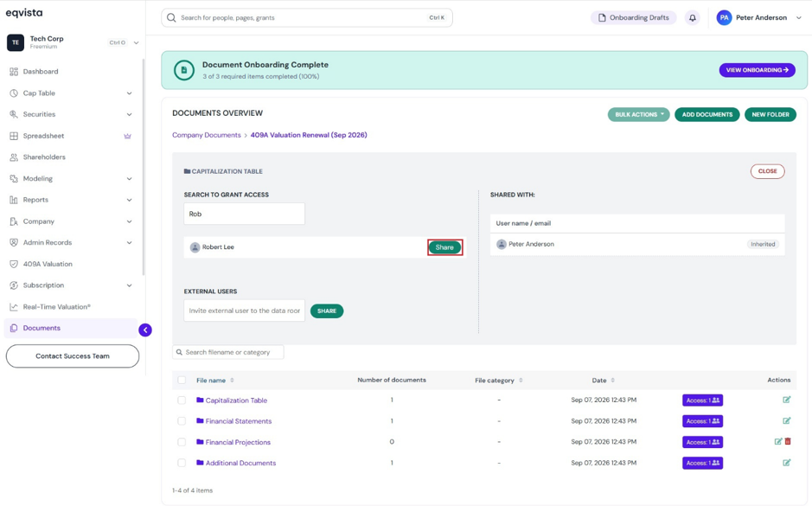Edit the Additional Documents folder row
812x506 pixels.
787,463
